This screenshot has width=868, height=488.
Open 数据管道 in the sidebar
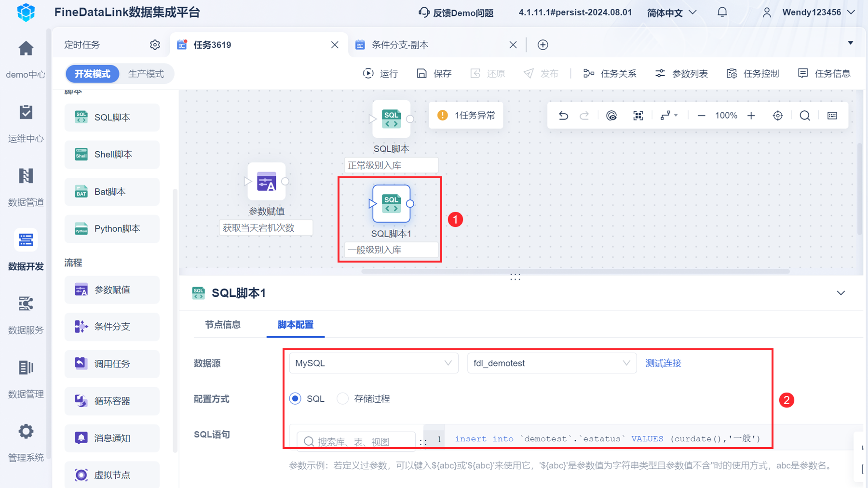pyautogui.click(x=26, y=188)
